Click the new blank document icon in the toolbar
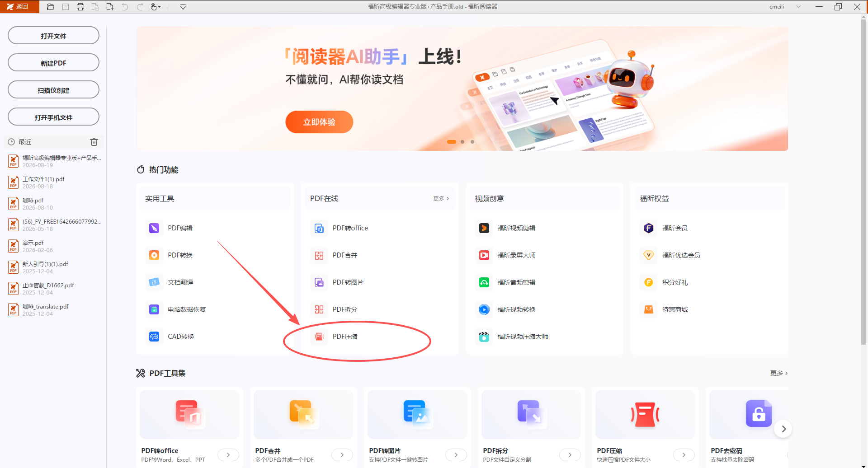868x468 pixels. (x=110, y=7)
